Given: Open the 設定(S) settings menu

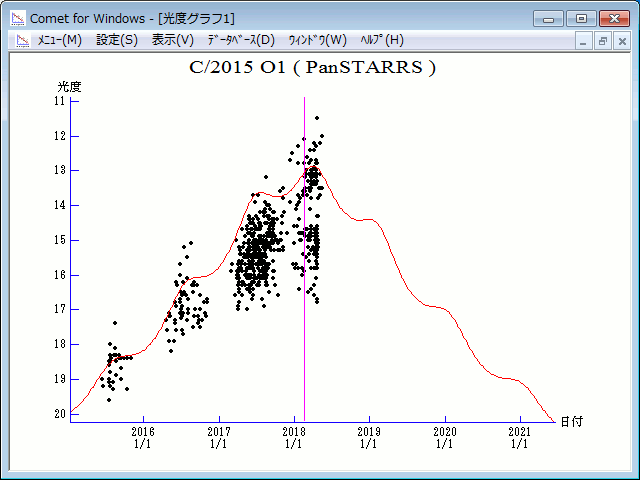Looking at the screenshot, I should (117, 40).
